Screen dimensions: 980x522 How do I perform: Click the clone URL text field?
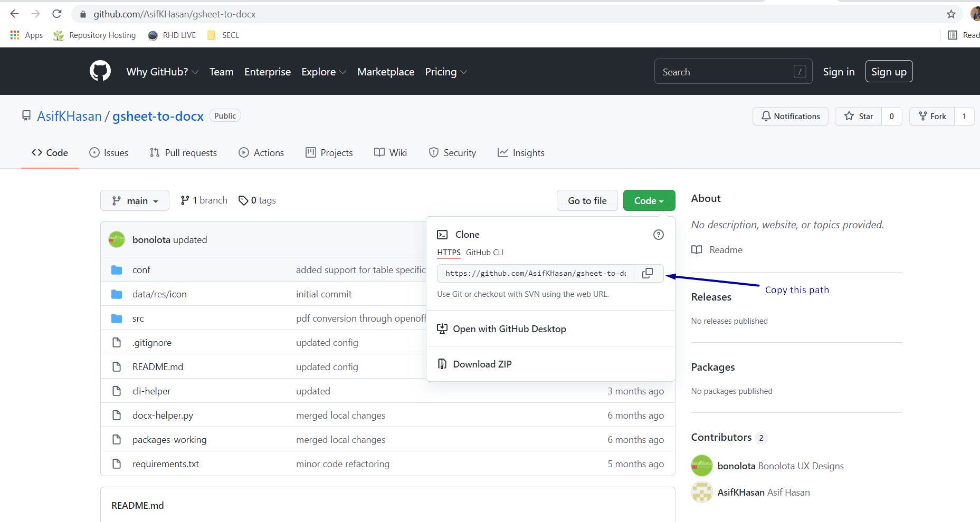pyautogui.click(x=536, y=273)
